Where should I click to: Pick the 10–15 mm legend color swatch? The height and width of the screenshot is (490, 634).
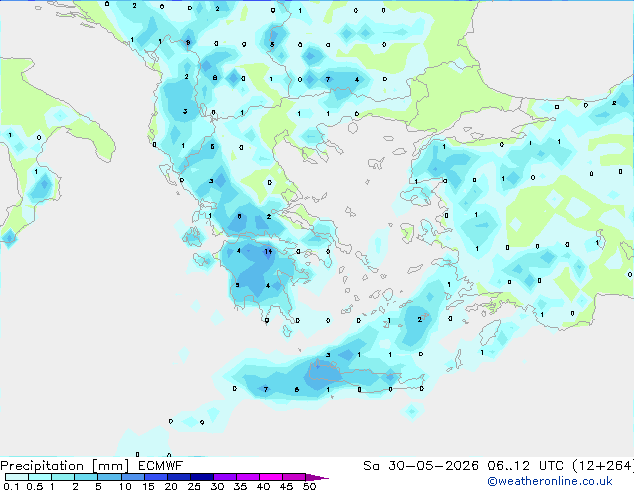click(x=133, y=477)
